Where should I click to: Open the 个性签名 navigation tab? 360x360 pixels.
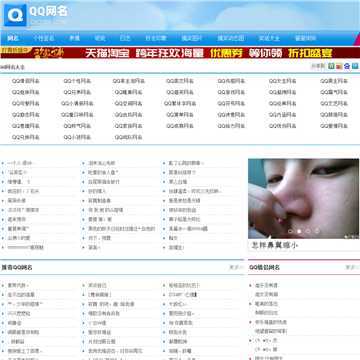[43, 38]
